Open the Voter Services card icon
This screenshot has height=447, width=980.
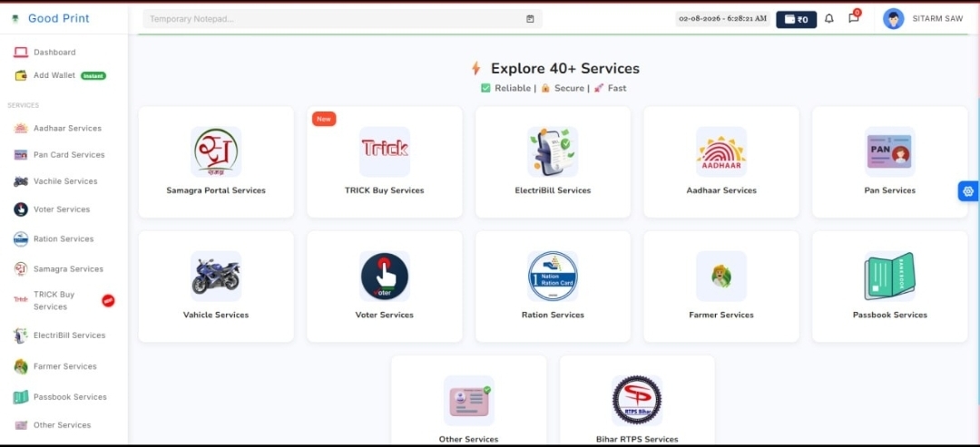(385, 276)
